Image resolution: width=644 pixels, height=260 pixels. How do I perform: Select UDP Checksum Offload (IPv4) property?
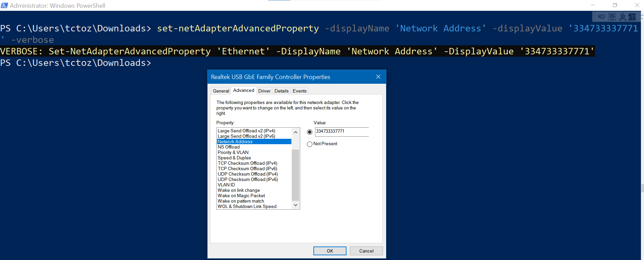point(254,174)
